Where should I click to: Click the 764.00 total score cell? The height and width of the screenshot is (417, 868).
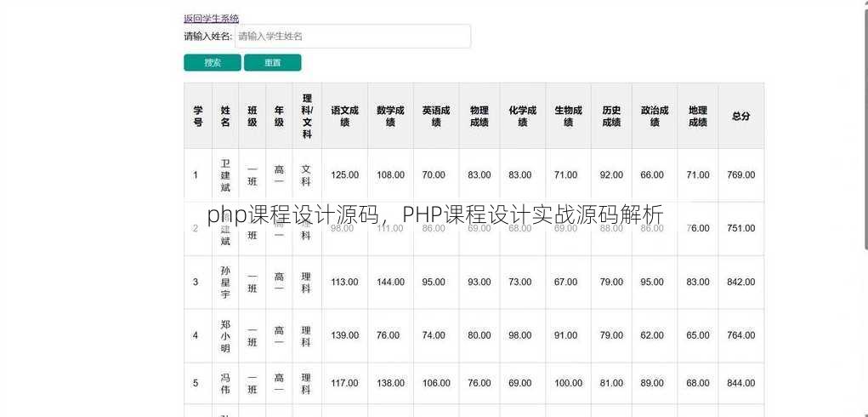pyautogui.click(x=740, y=335)
